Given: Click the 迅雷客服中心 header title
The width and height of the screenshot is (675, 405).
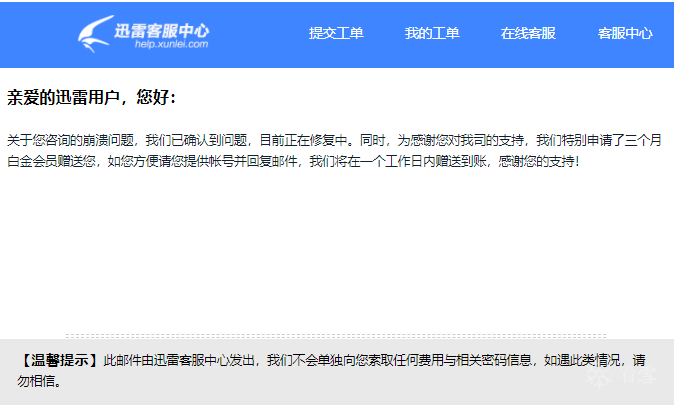Looking at the screenshot, I should point(162,31).
